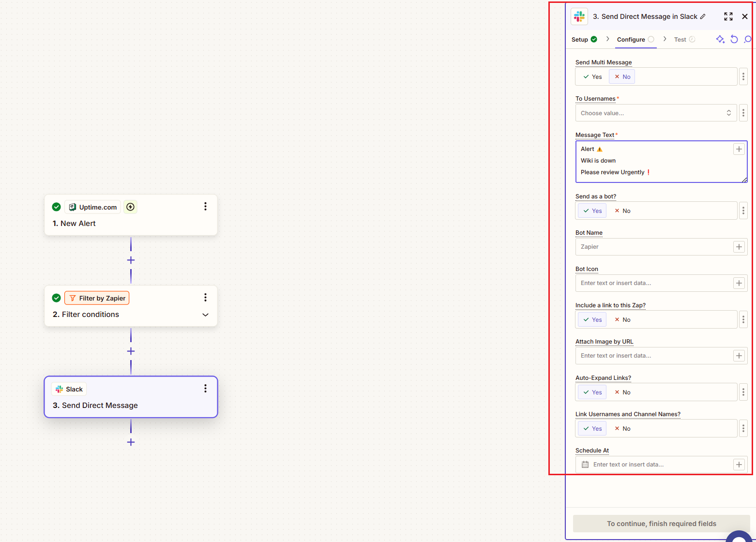Screen dimensions: 756x542
Task: Click the Send Multi Message label
Action: [604, 62]
